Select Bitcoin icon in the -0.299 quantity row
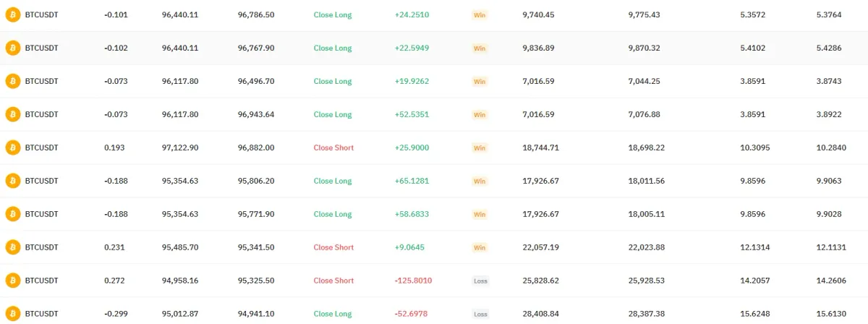The width and height of the screenshot is (868, 324). click(12, 314)
